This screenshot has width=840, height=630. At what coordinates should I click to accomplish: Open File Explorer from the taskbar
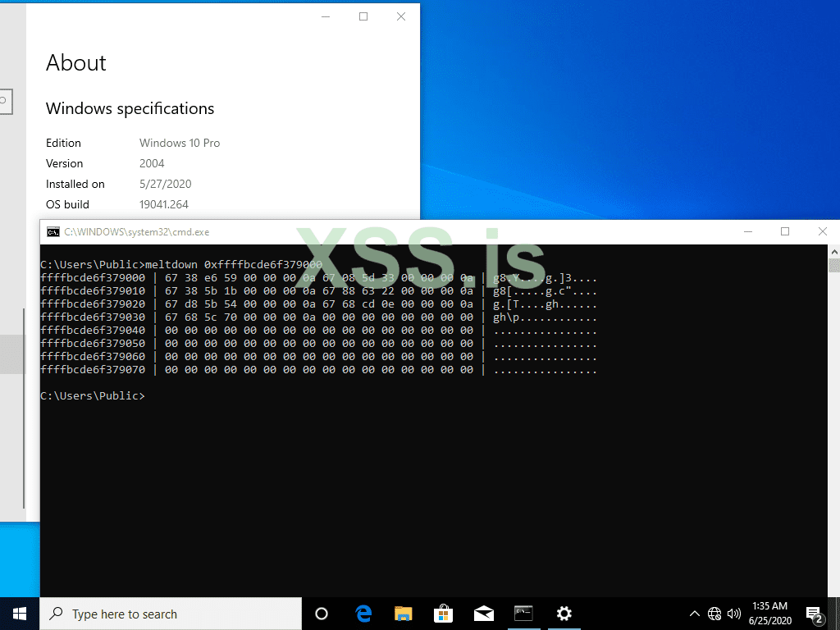(403, 614)
